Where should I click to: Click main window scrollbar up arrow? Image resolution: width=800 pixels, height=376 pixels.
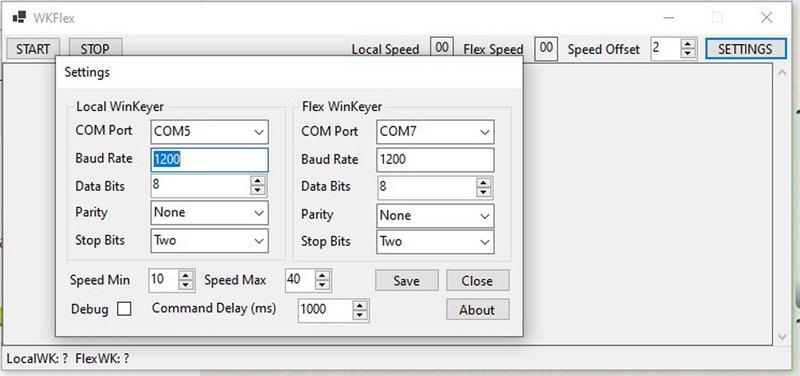coord(782,73)
